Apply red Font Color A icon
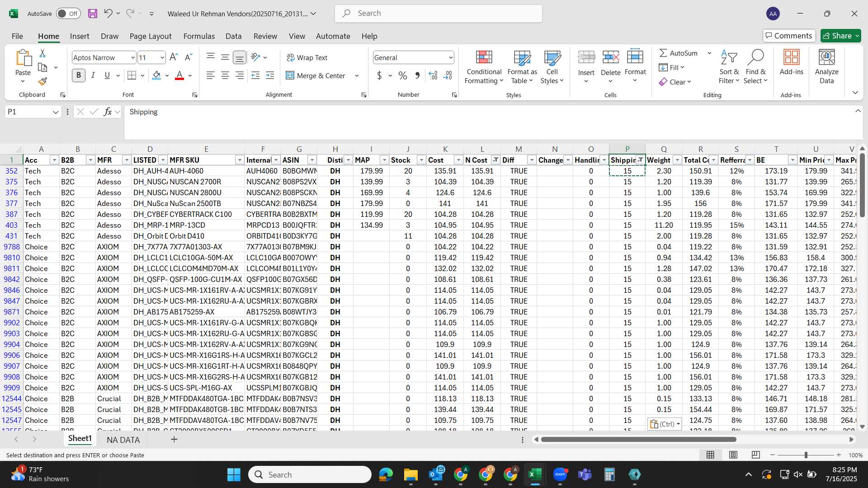This screenshot has width=868, height=488. pyautogui.click(x=179, y=75)
